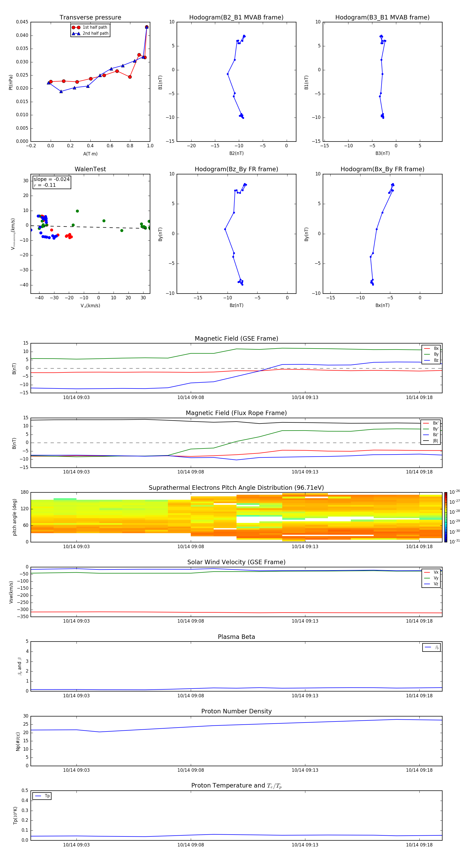473x868 pixels.
Task: Click the 'pitch angle (deg)' axis label
Action: (x=14, y=517)
